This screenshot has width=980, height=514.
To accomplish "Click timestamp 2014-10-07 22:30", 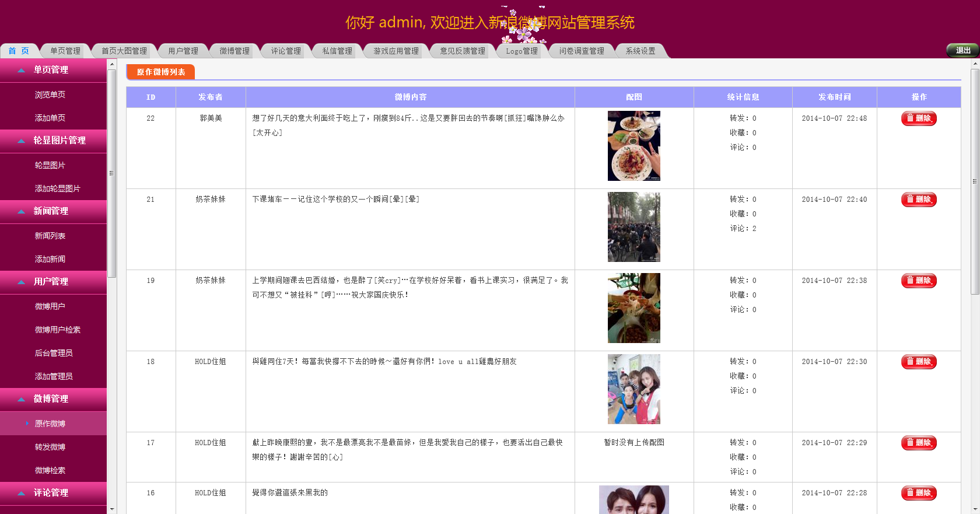I will pyautogui.click(x=834, y=362).
